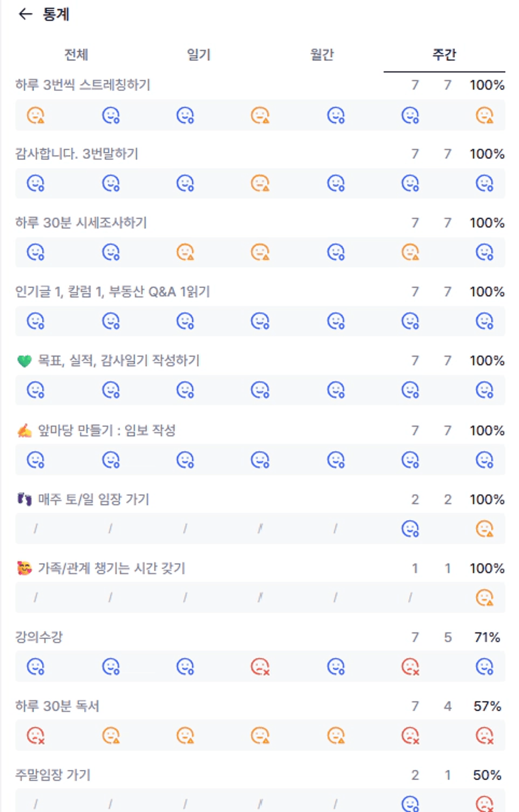Go back using the arrow beside 통계
519x812 pixels.
click(x=25, y=14)
